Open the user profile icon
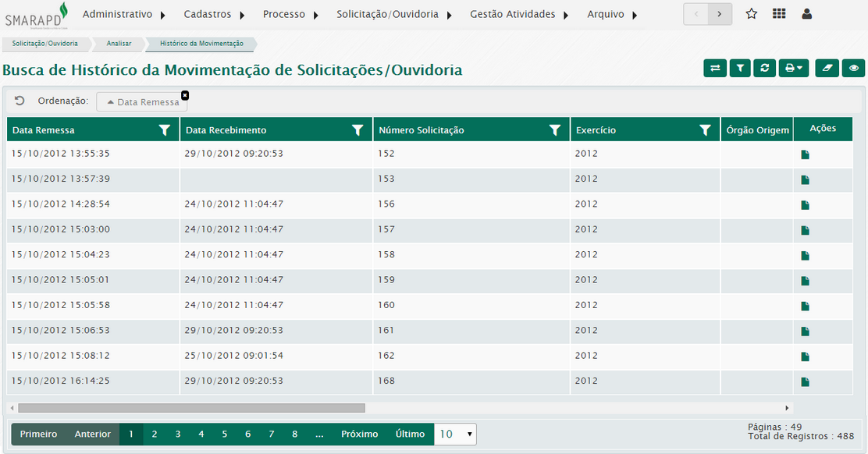This screenshot has width=868, height=454. coord(807,14)
